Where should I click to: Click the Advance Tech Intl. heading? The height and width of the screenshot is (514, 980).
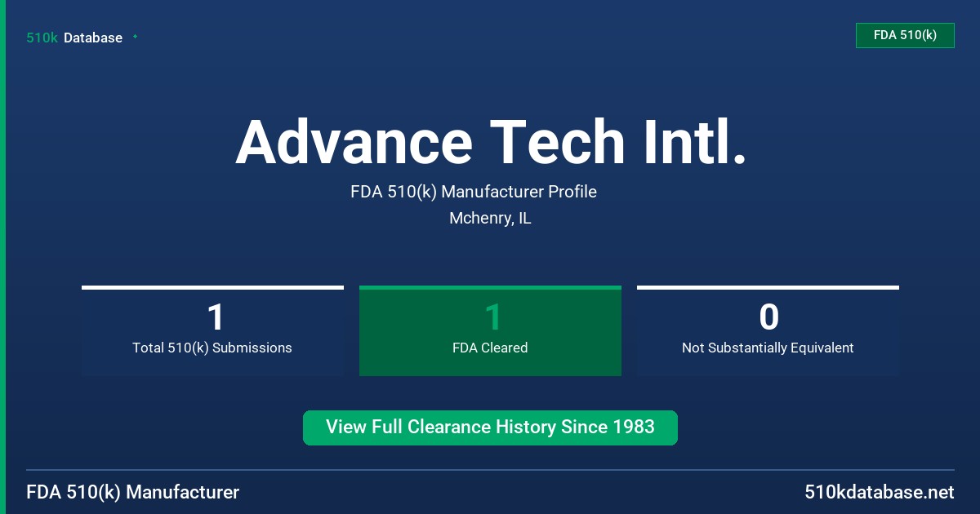click(491, 142)
